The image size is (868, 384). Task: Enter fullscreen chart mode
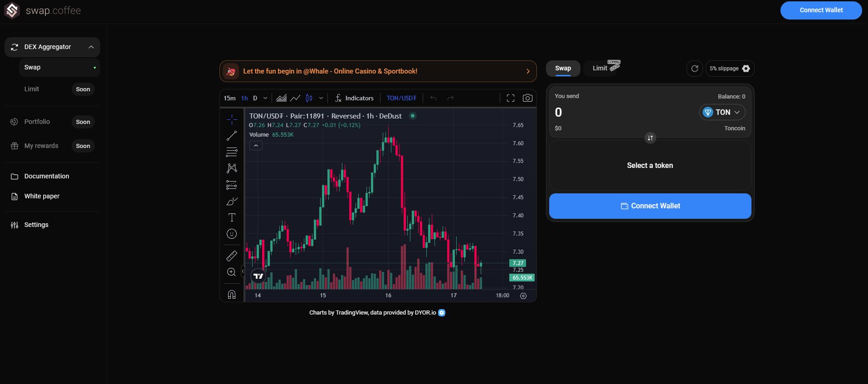511,98
